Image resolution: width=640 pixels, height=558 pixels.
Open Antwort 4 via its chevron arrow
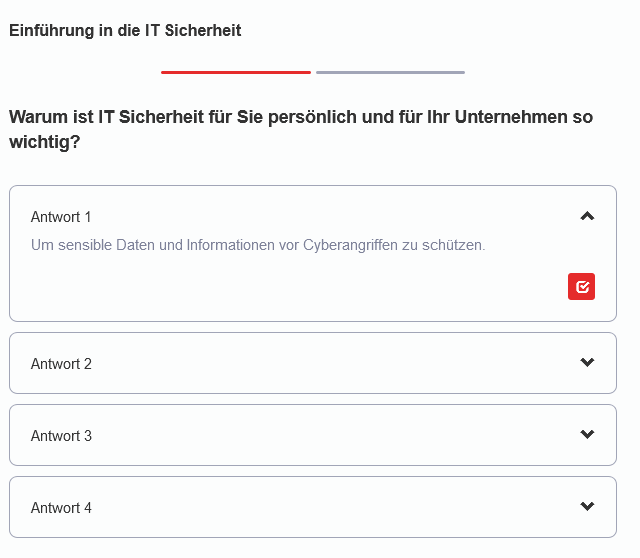[x=587, y=507]
